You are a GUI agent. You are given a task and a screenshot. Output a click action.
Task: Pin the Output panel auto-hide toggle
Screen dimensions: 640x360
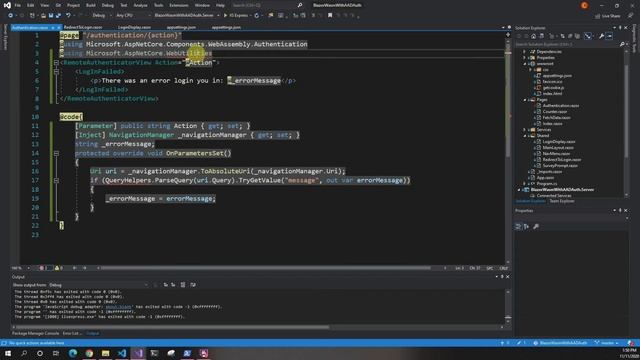[x=502, y=277]
